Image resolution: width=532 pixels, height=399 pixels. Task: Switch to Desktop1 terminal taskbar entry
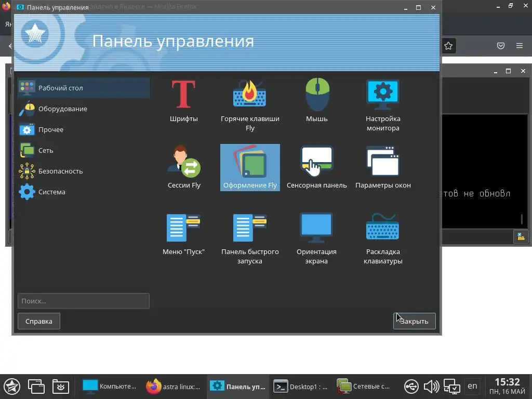click(x=301, y=387)
